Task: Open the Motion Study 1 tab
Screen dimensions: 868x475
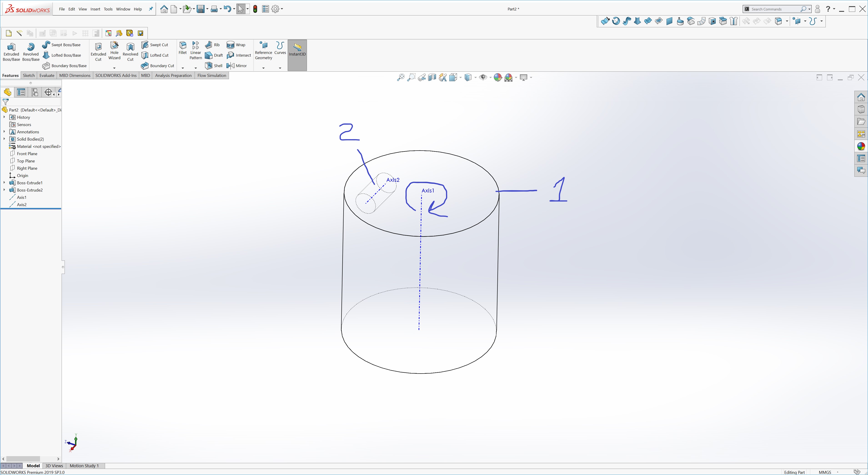Action: [84, 466]
